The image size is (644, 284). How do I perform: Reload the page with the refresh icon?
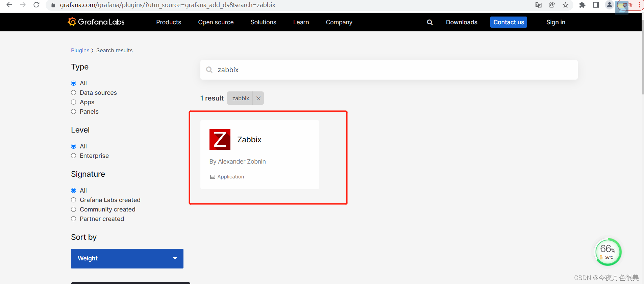coord(36,5)
